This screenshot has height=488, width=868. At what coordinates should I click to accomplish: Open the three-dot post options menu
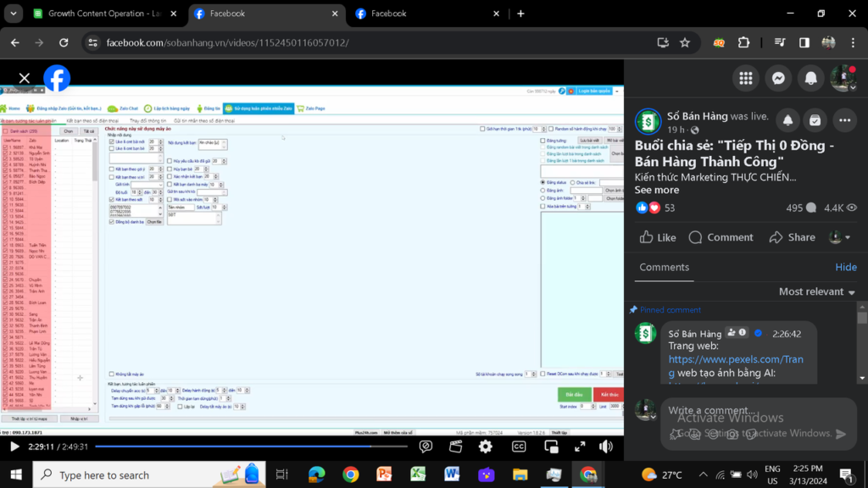(x=844, y=120)
